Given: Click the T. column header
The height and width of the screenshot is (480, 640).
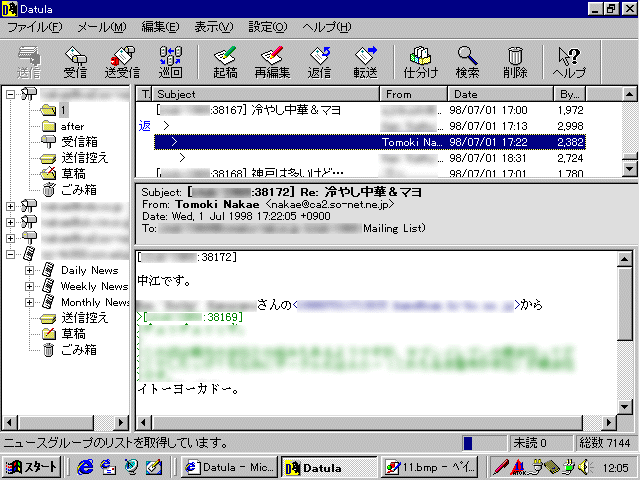Looking at the screenshot, I should (144, 94).
